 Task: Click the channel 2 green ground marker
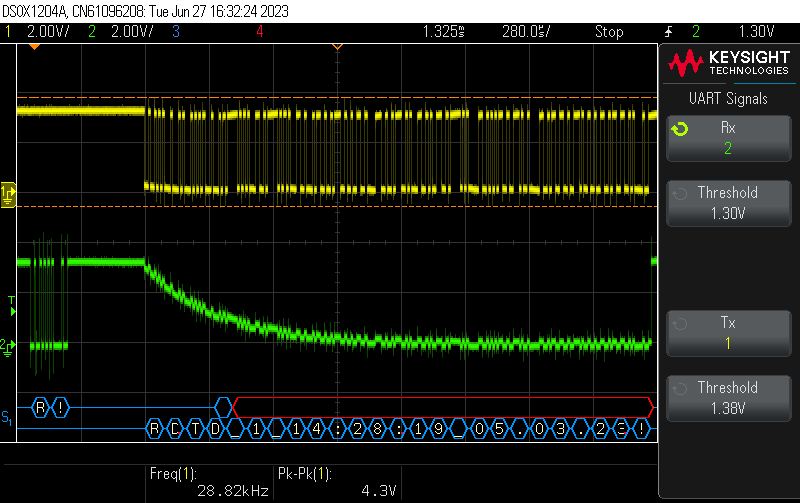click(7, 346)
